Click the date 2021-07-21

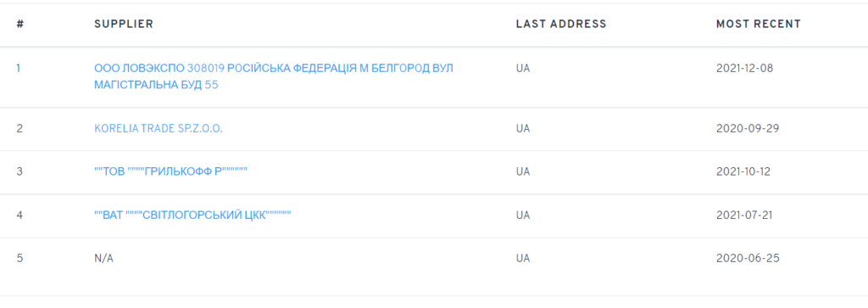pyautogui.click(x=743, y=215)
